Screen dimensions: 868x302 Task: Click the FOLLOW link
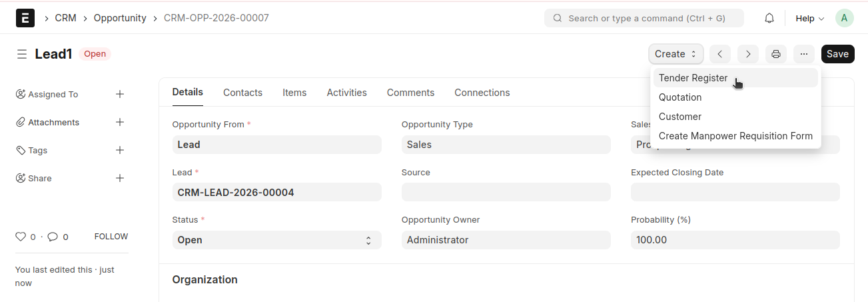[x=111, y=237]
